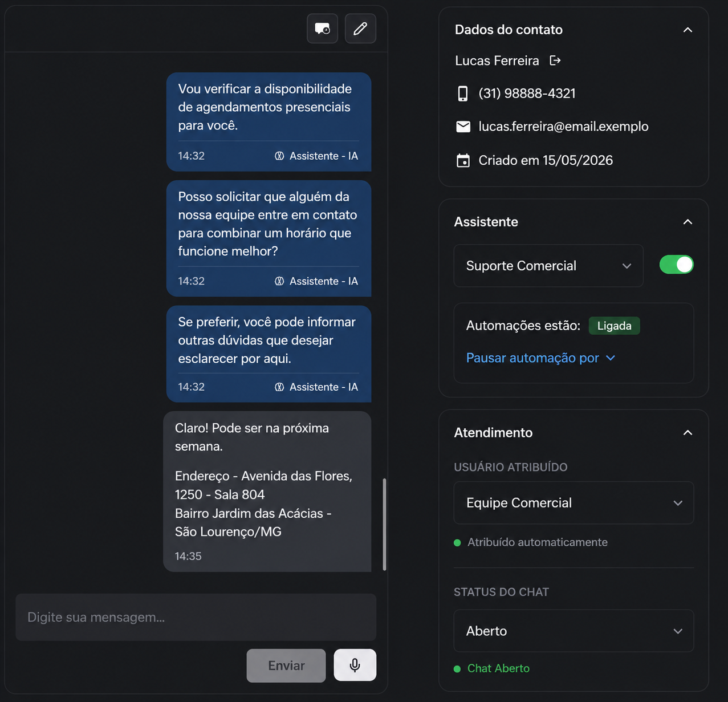
Task: Open the Suporte Comercial assistant dropdown
Action: [x=548, y=266]
